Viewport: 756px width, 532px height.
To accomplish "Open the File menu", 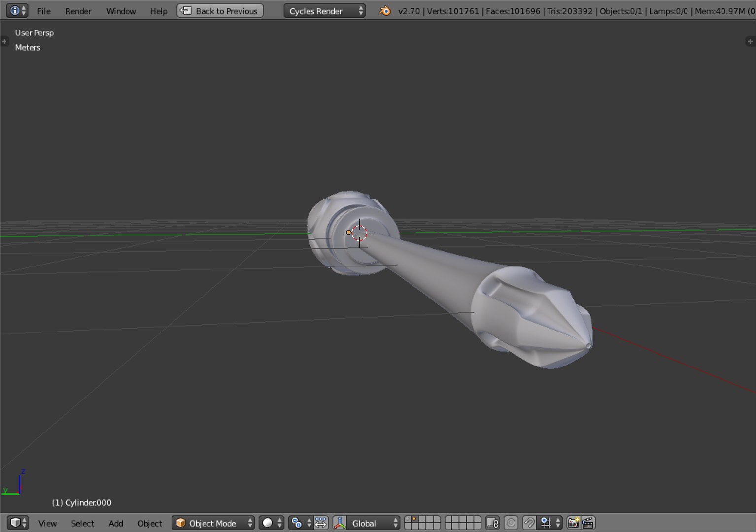I will pos(44,11).
